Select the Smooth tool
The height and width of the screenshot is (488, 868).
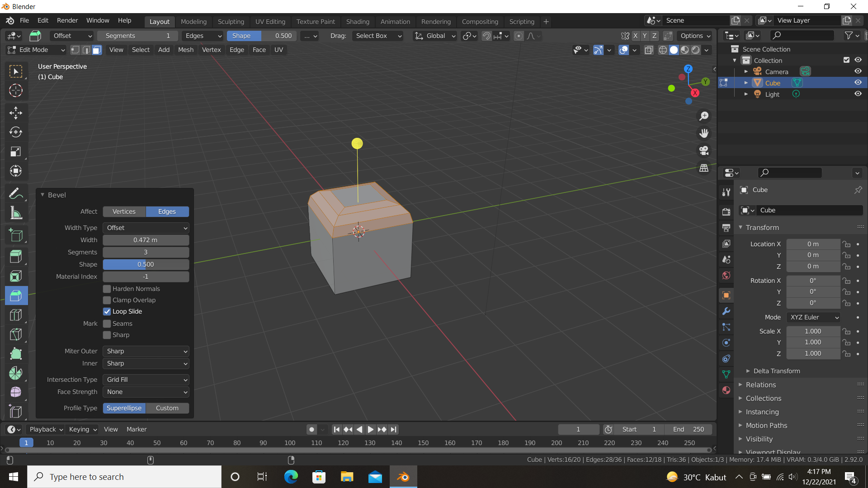point(16,392)
